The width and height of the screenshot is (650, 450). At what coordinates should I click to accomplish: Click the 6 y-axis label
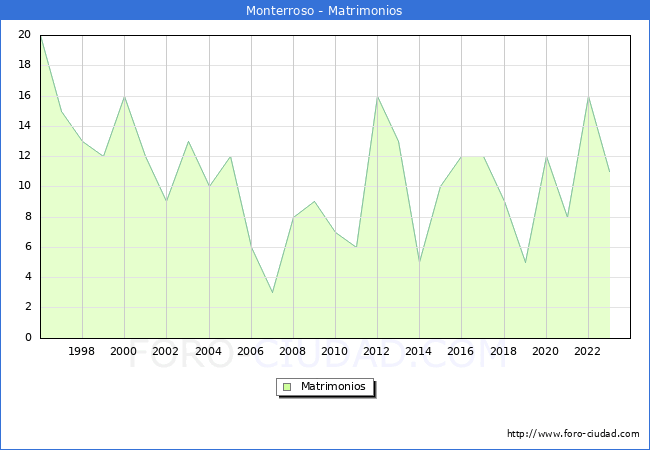[28, 247]
